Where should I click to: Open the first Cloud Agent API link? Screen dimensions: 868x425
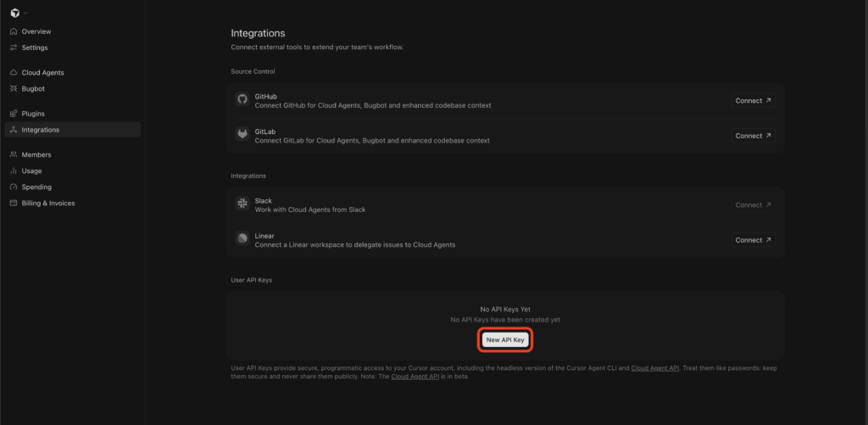pyautogui.click(x=655, y=368)
